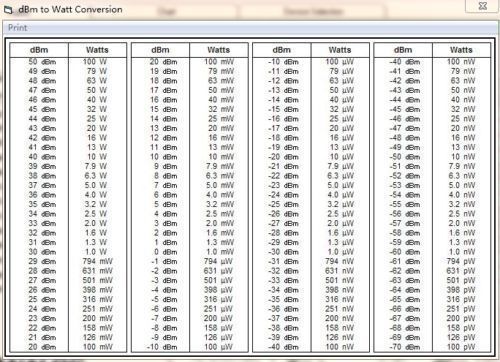
Task: Click the fourth table's Watts column header
Action: tap(461, 50)
